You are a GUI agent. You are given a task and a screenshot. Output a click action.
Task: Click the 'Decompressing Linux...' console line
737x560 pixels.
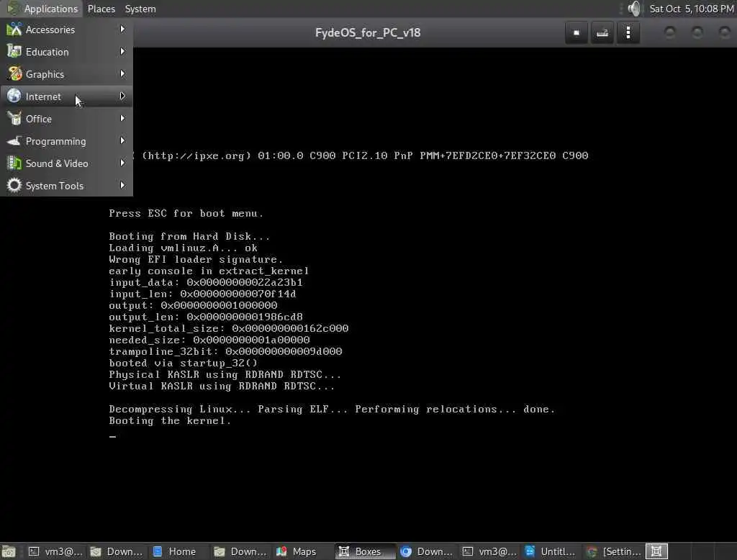tap(332, 409)
